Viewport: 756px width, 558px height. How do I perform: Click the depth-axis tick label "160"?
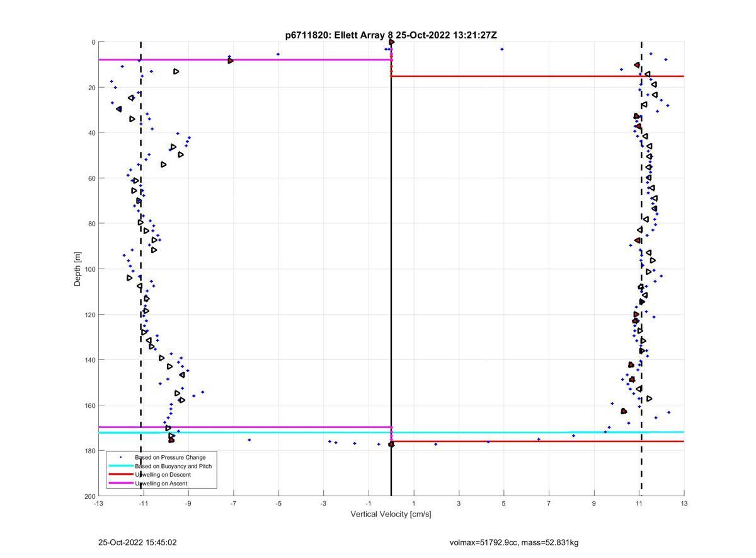[90, 405]
